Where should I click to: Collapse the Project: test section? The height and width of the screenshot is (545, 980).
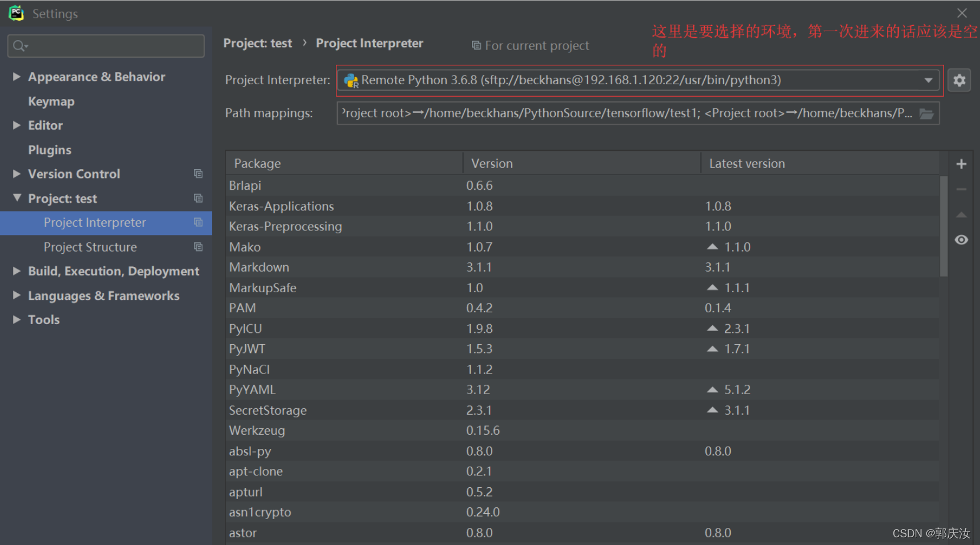pos(17,198)
